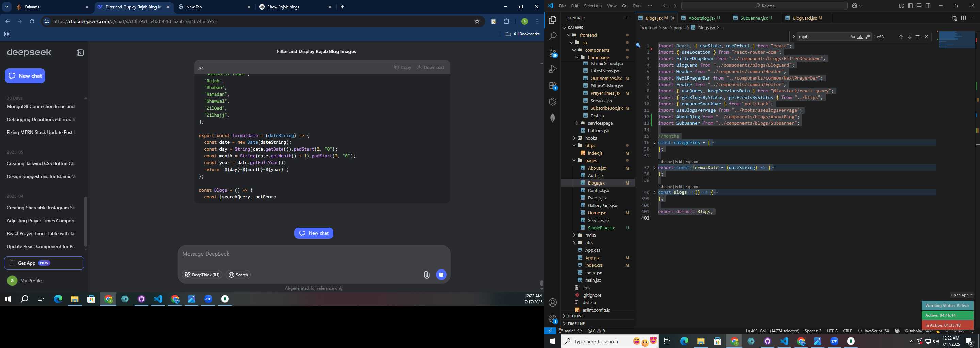Open the Extensions view in VS Code
Image resolution: width=980 pixels, height=348 pixels.
552,86
